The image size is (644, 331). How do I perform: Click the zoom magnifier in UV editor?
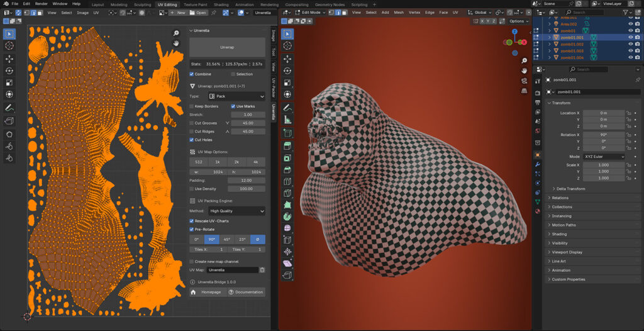(x=176, y=33)
